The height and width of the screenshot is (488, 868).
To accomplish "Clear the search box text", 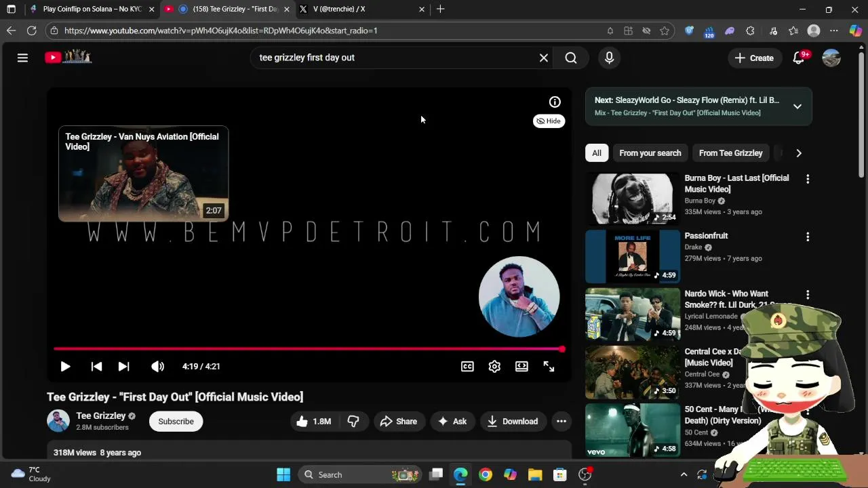I will tap(543, 58).
